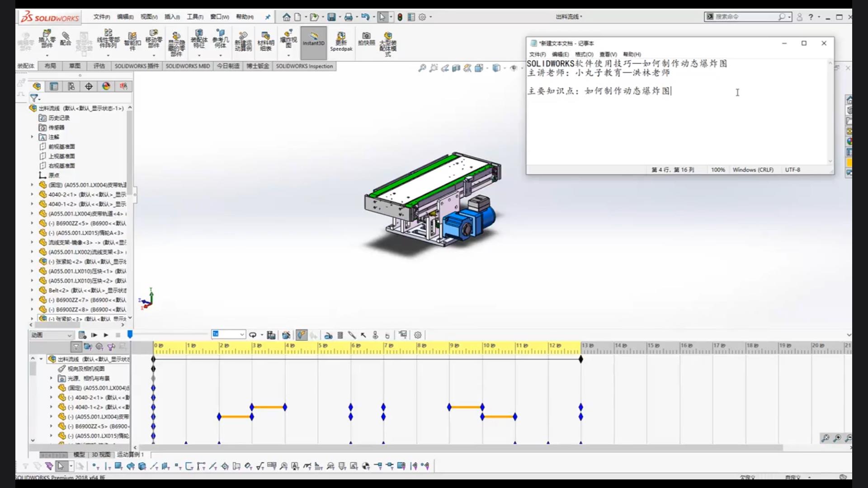Click the Undo arrow icon in top toolbar
Viewport: 868px width, 488px height.
pyautogui.click(x=365, y=17)
